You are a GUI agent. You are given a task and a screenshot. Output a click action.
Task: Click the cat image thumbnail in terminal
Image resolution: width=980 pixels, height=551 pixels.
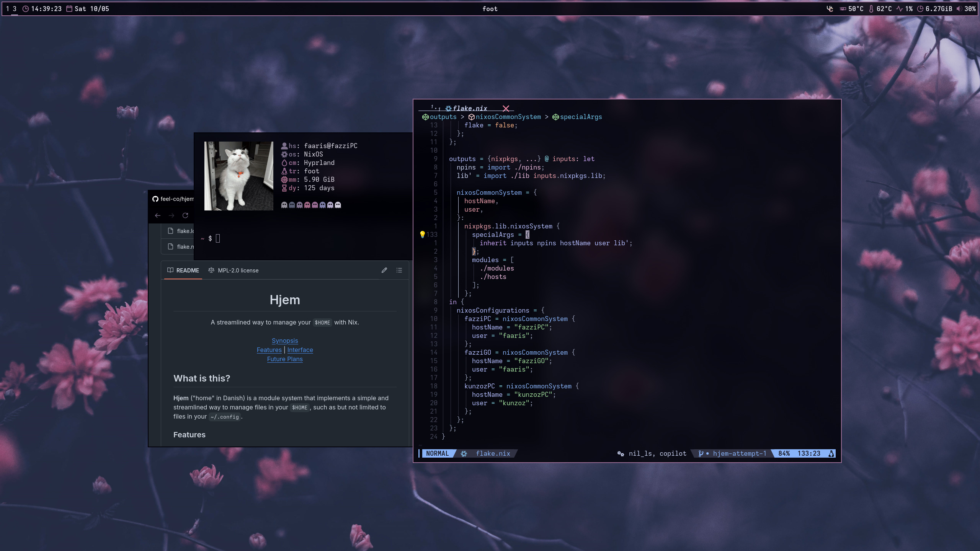coord(238,176)
